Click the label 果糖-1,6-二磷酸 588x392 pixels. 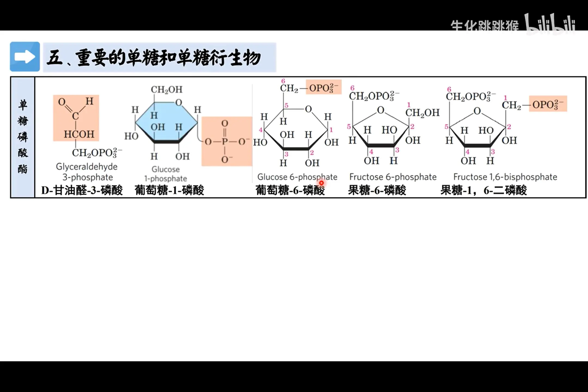point(484,190)
